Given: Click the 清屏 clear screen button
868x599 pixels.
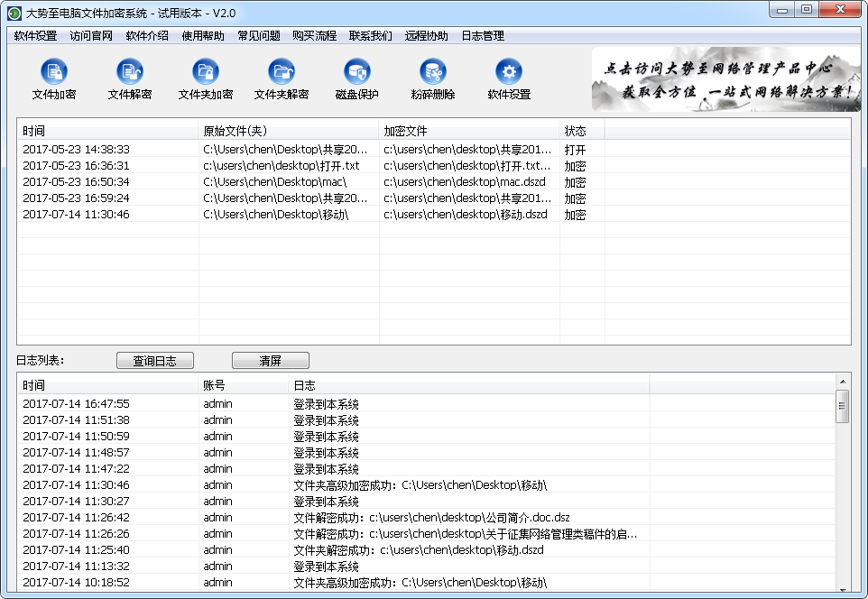Looking at the screenshot, I should click(x=270, y=360).
